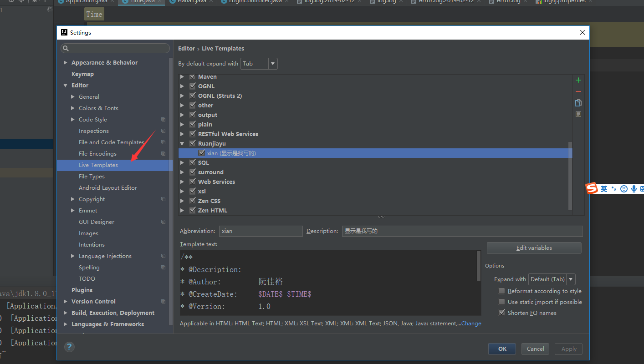Expand Appearance & Behavior settings node
This screenshot has width=644, height=364.
[66, 63]
